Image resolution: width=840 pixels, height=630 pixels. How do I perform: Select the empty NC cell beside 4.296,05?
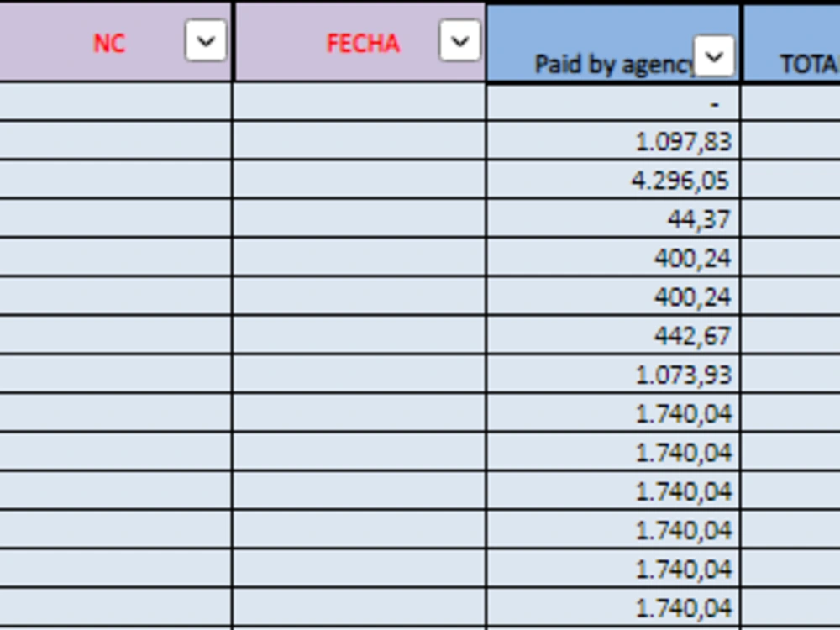point(115,180)
